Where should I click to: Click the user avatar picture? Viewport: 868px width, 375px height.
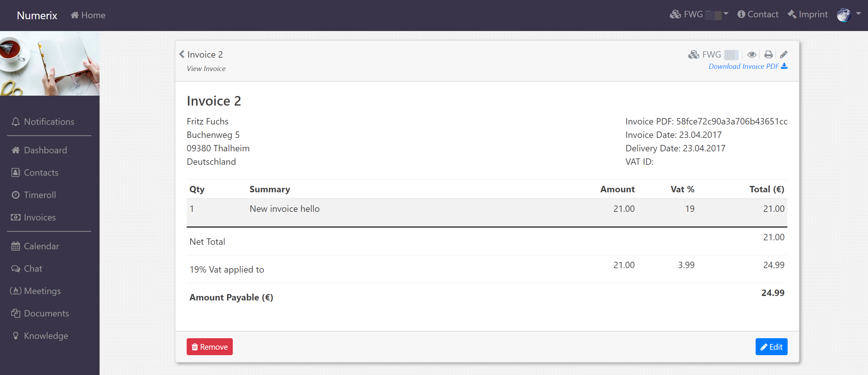click(843, 15)
